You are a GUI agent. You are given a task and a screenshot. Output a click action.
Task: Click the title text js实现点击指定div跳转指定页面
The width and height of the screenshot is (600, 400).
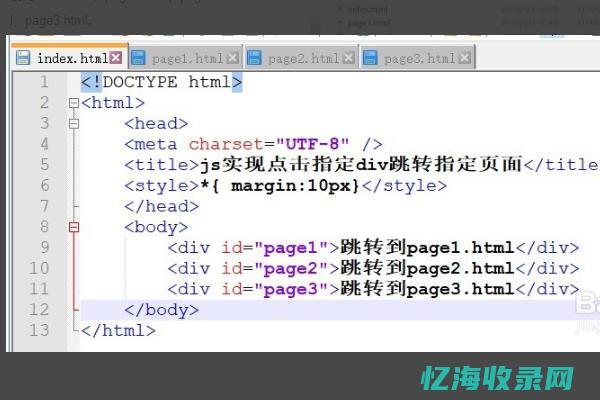361,165
